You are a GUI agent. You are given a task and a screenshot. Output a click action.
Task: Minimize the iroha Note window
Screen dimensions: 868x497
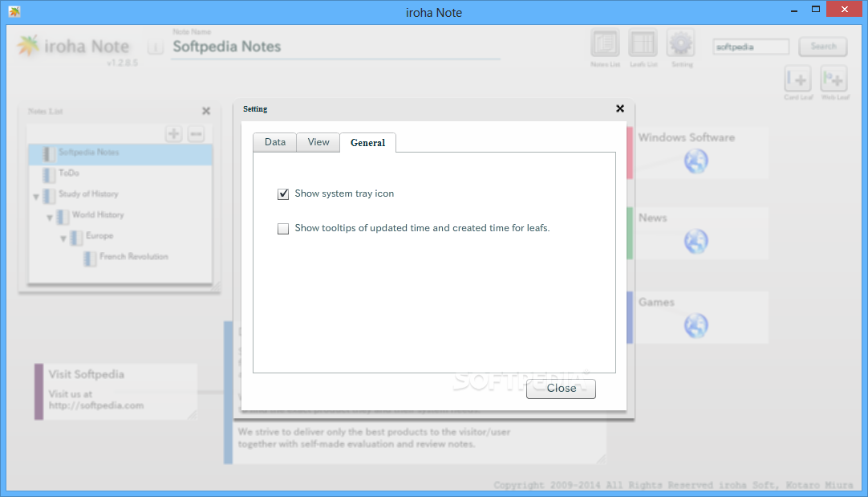coord(794,10)
